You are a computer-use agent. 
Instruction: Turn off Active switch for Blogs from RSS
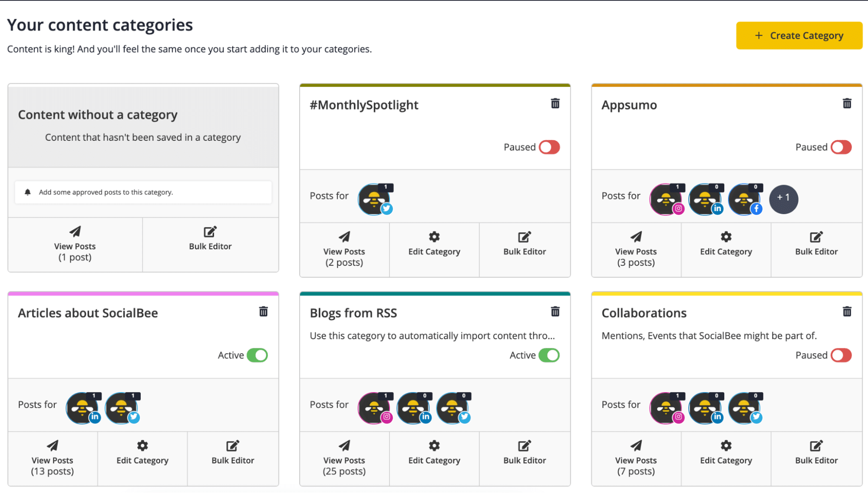[x=549, y=355]
